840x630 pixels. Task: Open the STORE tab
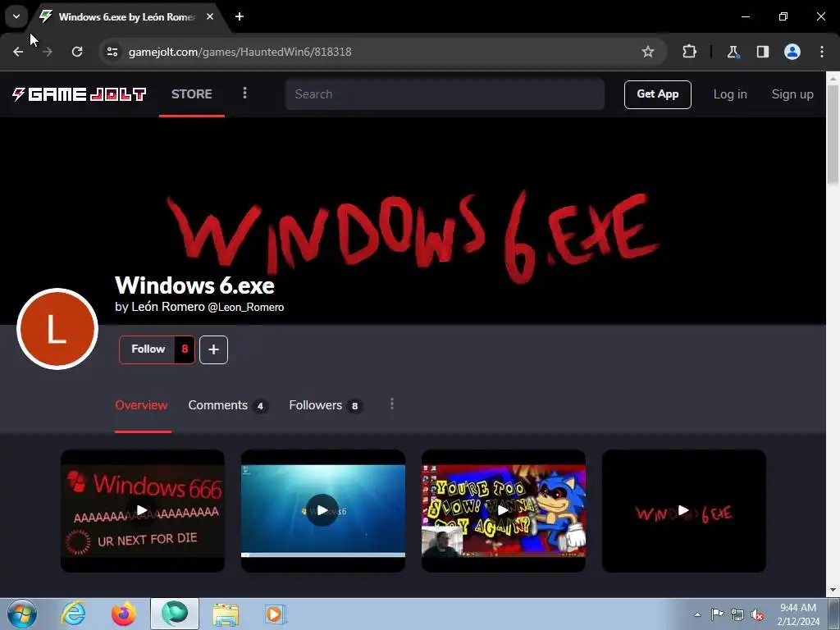(192, 94)
